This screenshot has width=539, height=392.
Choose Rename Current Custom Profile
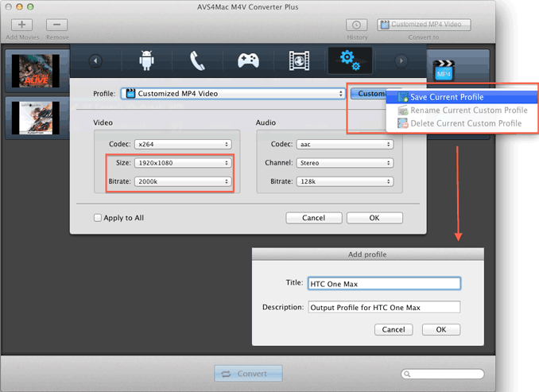(462, 111)
